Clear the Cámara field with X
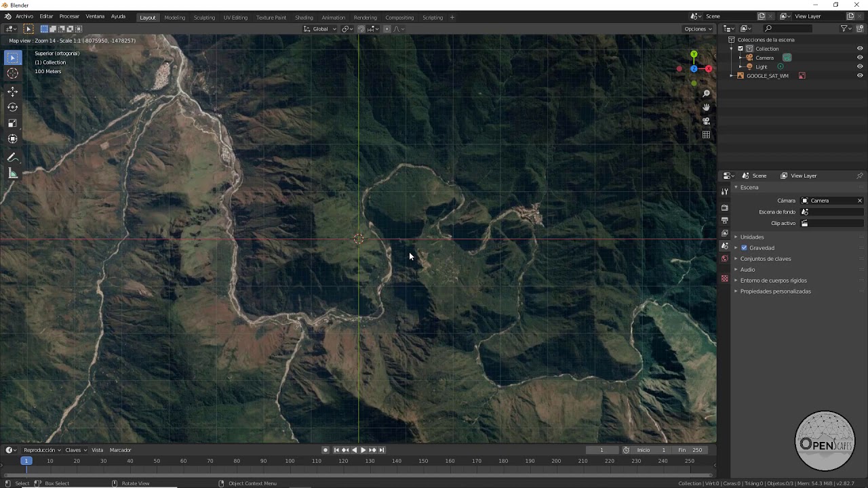868x488 pixels. click(859, 201)
